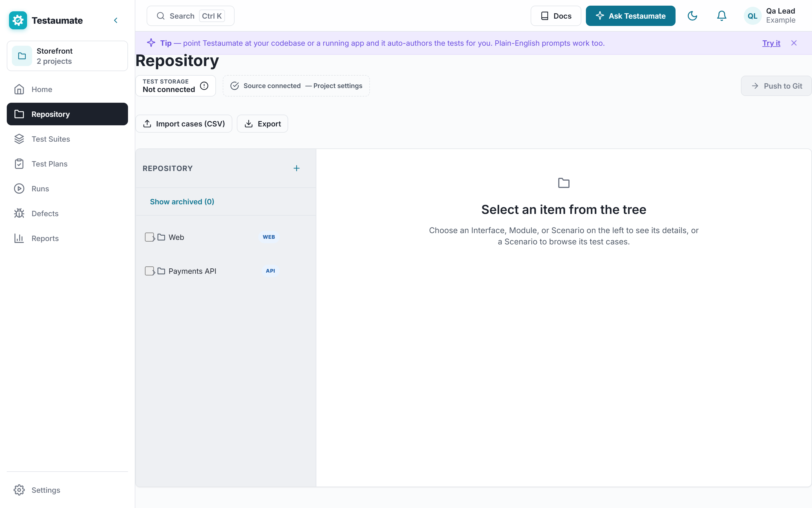Click the API type badge
The width and height of the screenshot is (812, 508).
pos(270,271)
